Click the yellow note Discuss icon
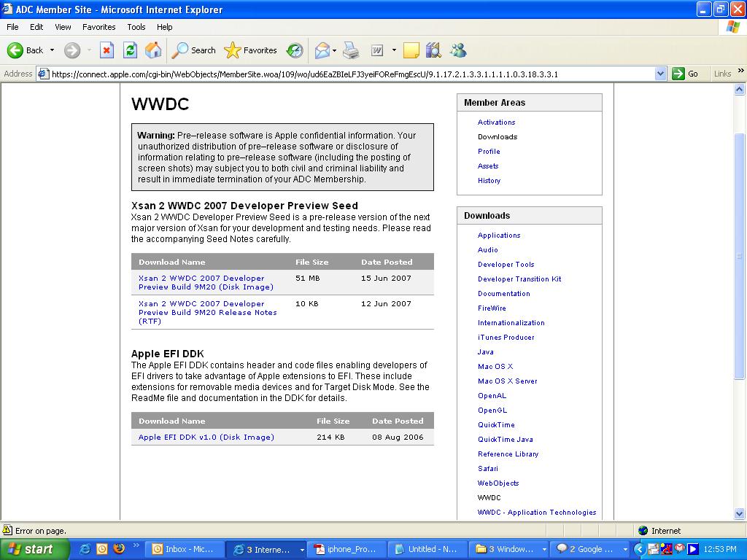This screenshot has height=560, width=747. (x=411, y=50)
